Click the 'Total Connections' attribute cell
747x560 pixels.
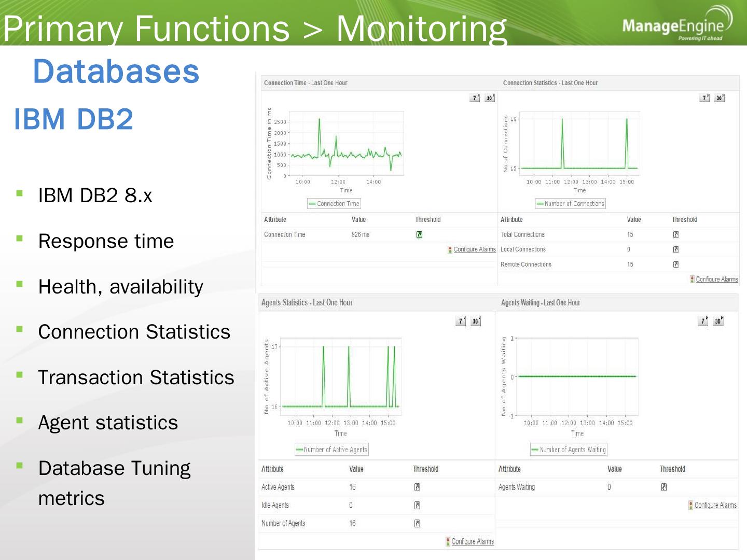click(522, 235)
